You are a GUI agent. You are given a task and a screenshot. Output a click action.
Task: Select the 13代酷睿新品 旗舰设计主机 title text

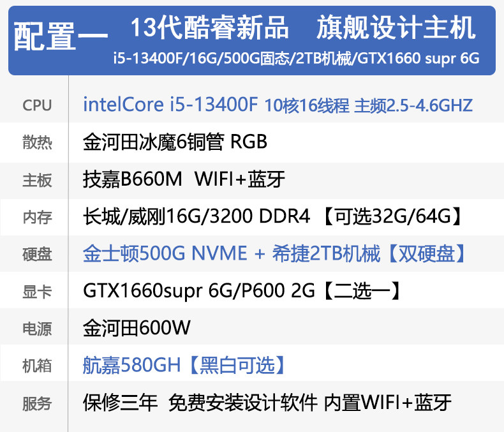[303, 27]
